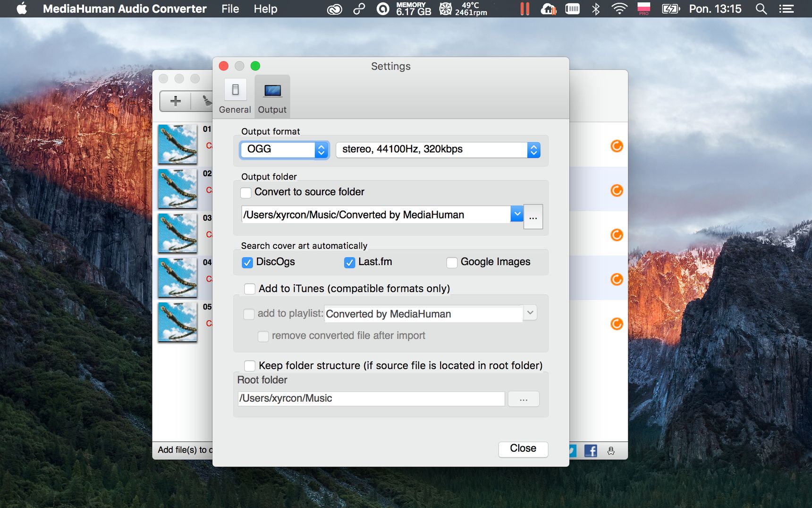Toggle the add to playlist checkbox
Viewport: 812px width, 508px height.
click(249, 314)
